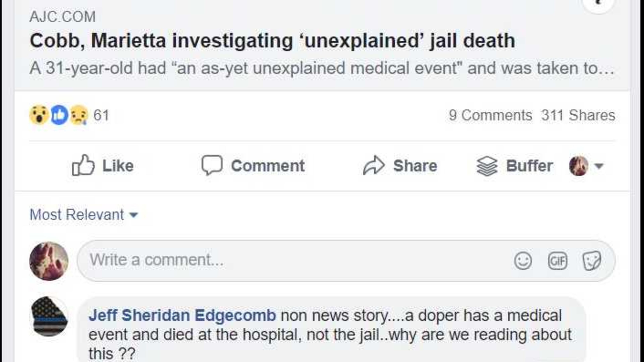The width and height of the screenshot is (644, 362).
Task: Click the thumbs-up Like icon
Action: [83, 165]
